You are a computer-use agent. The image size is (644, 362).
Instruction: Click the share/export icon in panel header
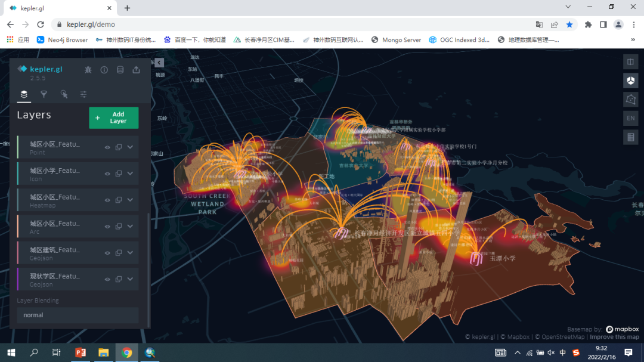[x=136, y=70]
